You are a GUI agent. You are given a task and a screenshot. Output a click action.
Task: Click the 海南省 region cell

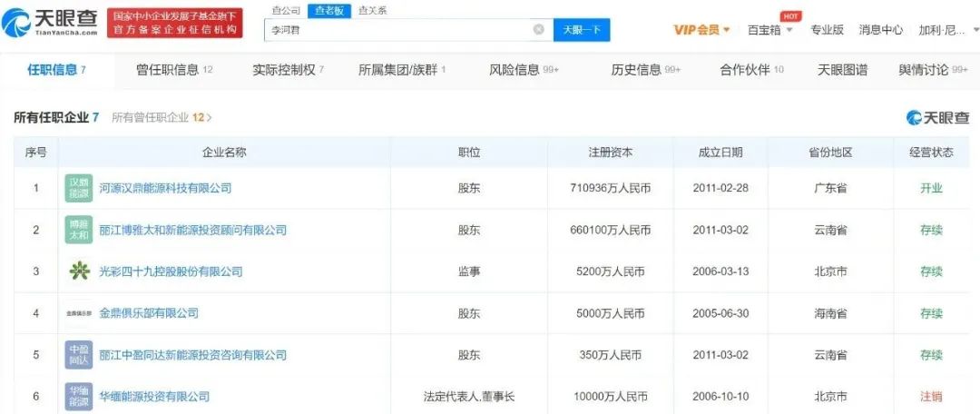pyautogui.click(x=830, y=312)
